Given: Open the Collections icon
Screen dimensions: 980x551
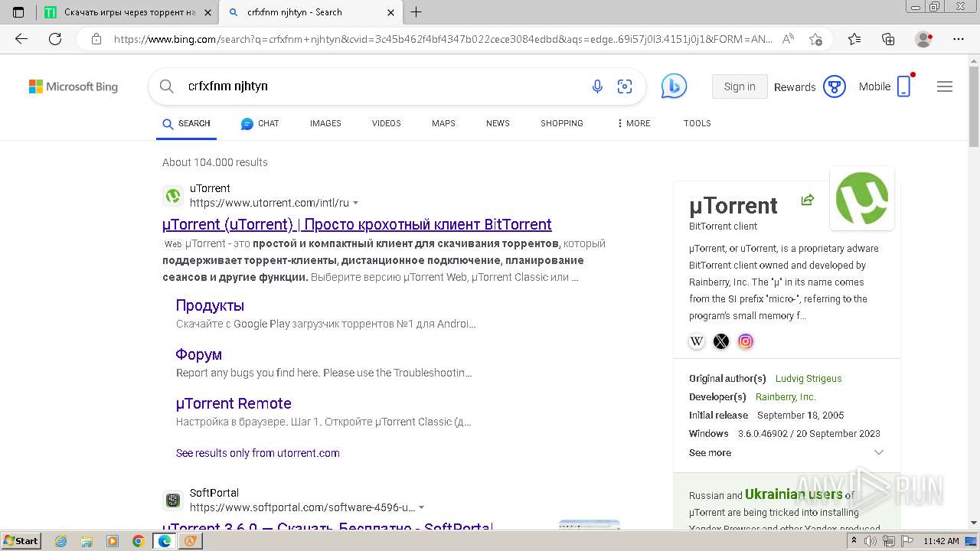Looking at the screenshot, I should coord(888,39).
